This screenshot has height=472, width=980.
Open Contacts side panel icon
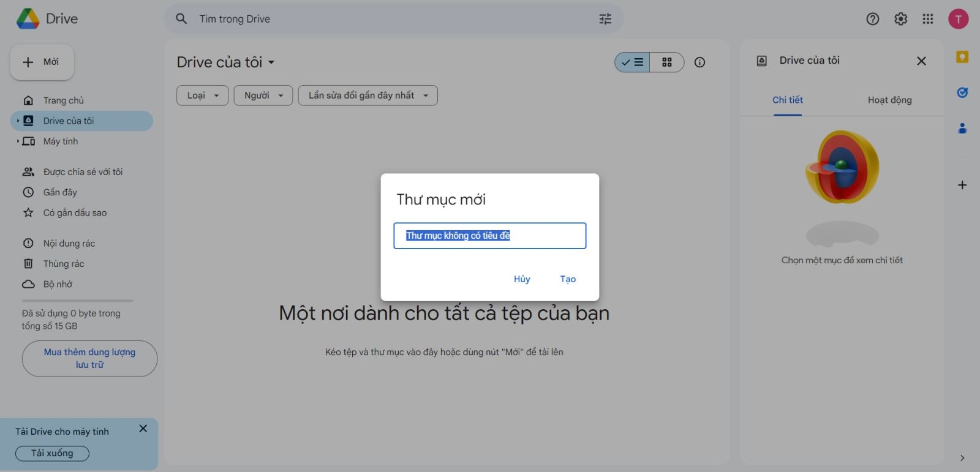962,128
